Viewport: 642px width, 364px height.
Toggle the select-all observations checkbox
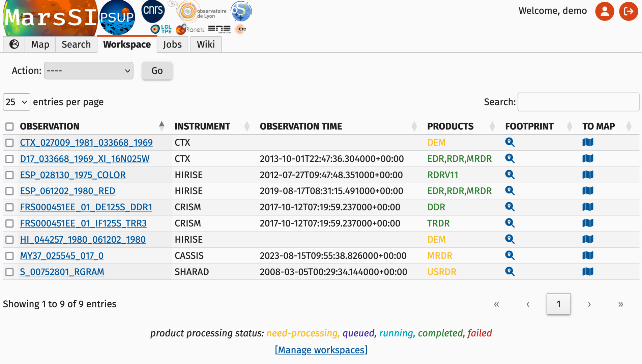point(9,126)
